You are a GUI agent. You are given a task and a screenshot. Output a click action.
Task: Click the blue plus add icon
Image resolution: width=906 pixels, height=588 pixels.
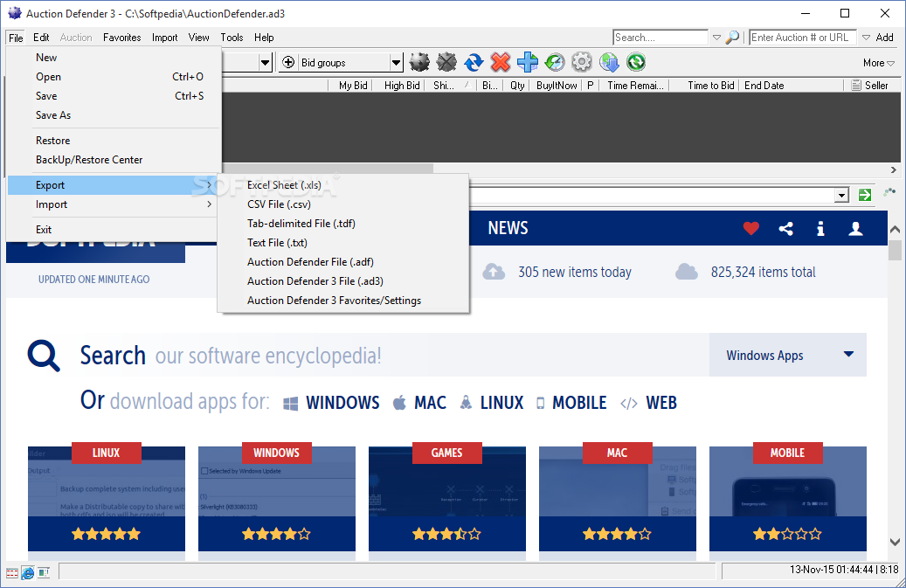[x=528, y=62]
